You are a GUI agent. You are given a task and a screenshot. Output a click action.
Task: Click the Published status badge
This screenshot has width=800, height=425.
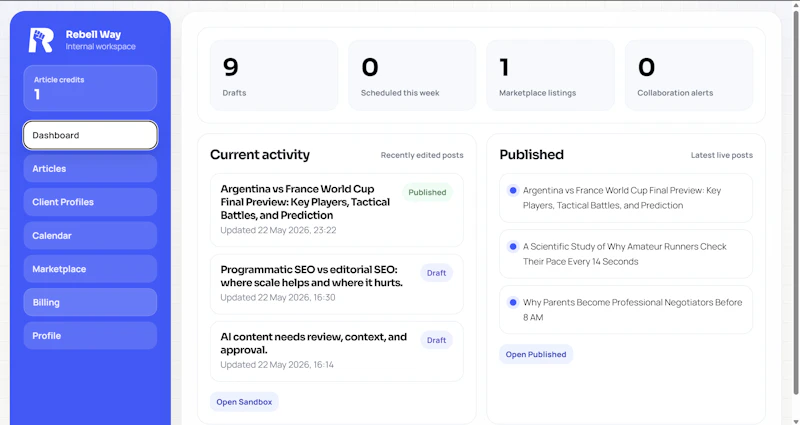[427, 192]
